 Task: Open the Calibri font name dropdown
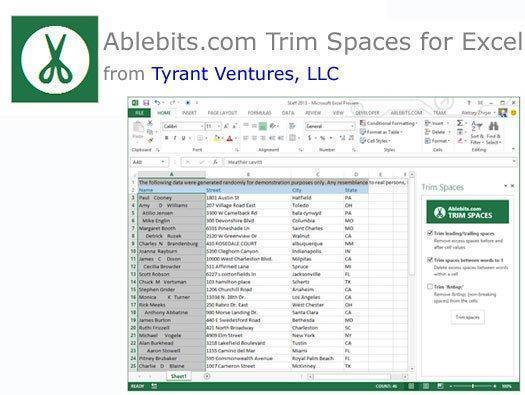tap(202, 126)
